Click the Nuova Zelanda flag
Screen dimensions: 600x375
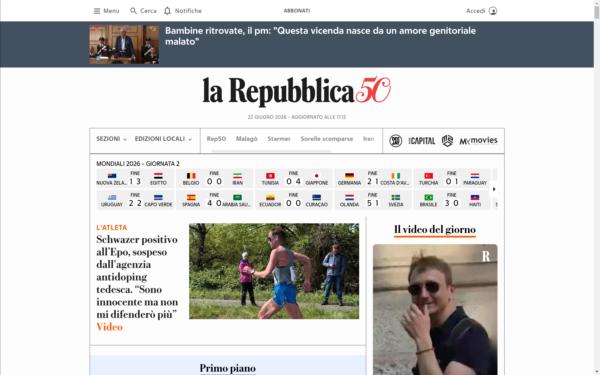(x=112, y=176)
